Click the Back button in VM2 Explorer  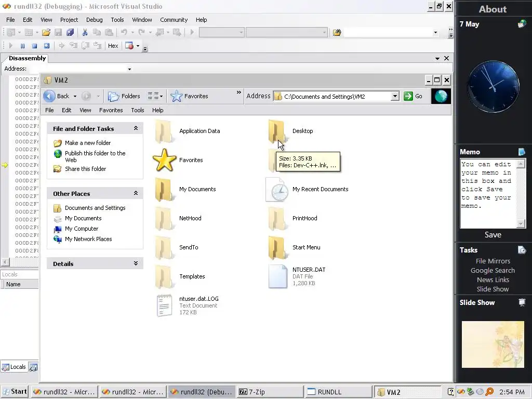[x=56, y=96]
